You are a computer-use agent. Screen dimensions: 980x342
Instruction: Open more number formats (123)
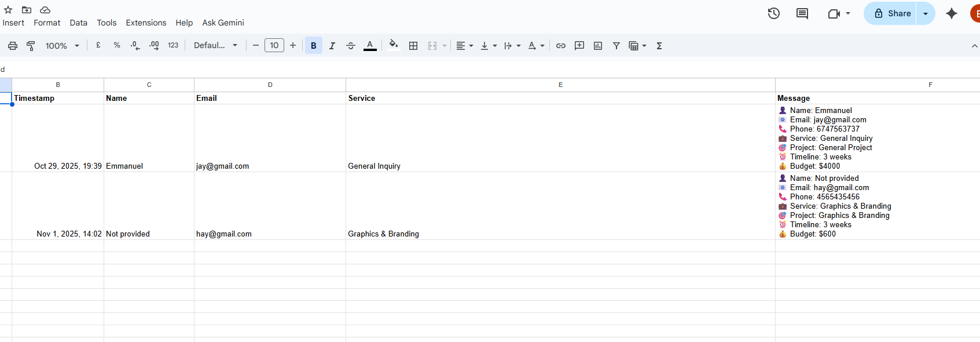[173, 45]
